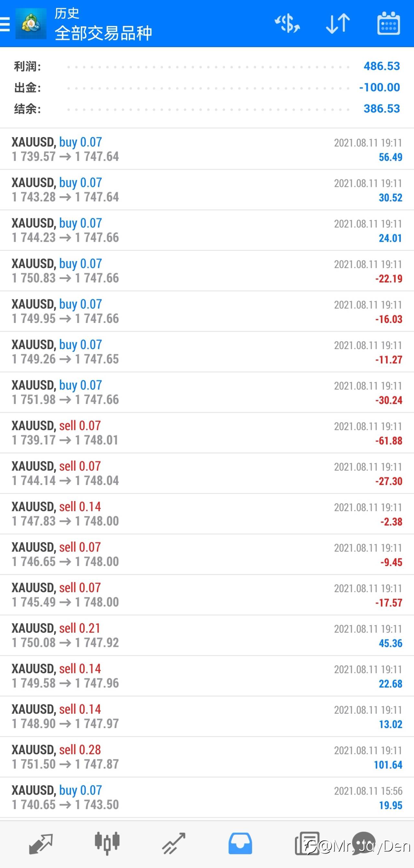Tap the 结余 386.53 summary row
This screenshot has width=414, height=868.
[x=207, y=109]
